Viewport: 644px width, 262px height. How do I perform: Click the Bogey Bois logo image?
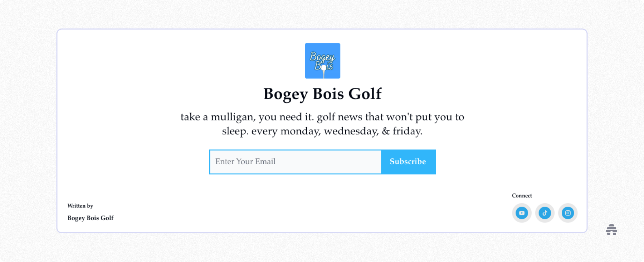click(322, 61)
